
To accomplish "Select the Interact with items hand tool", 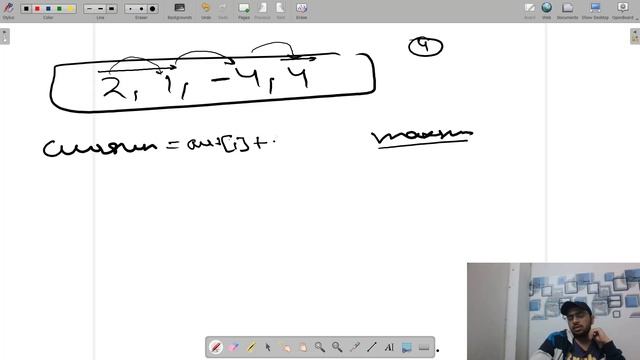I will pyautogui.click(x=285, y=347).
